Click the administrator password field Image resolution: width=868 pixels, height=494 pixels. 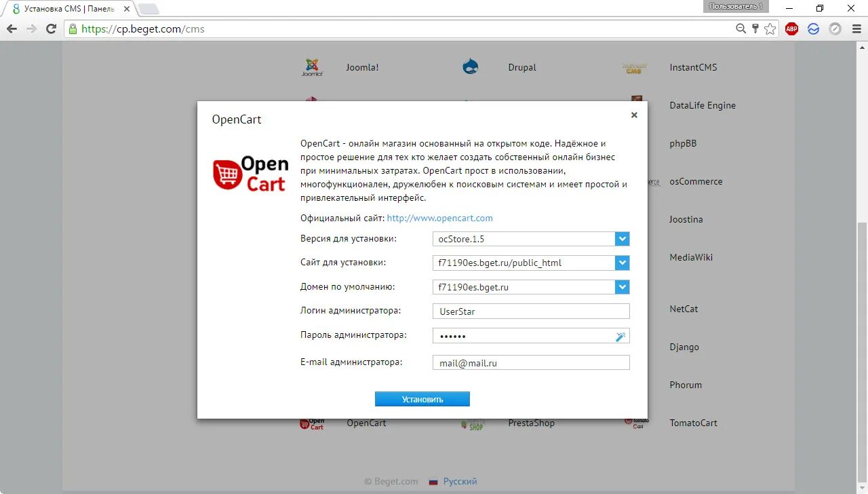(531, 336)
